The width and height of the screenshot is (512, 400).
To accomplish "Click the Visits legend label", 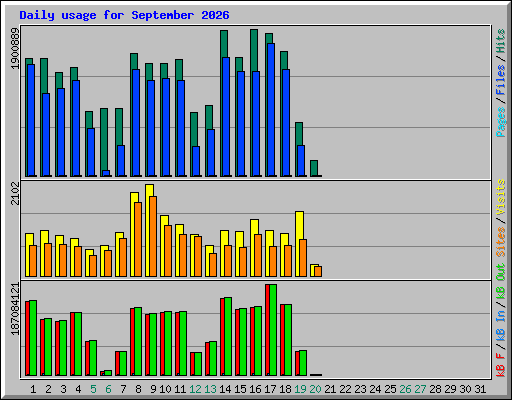I will (501, 198).
